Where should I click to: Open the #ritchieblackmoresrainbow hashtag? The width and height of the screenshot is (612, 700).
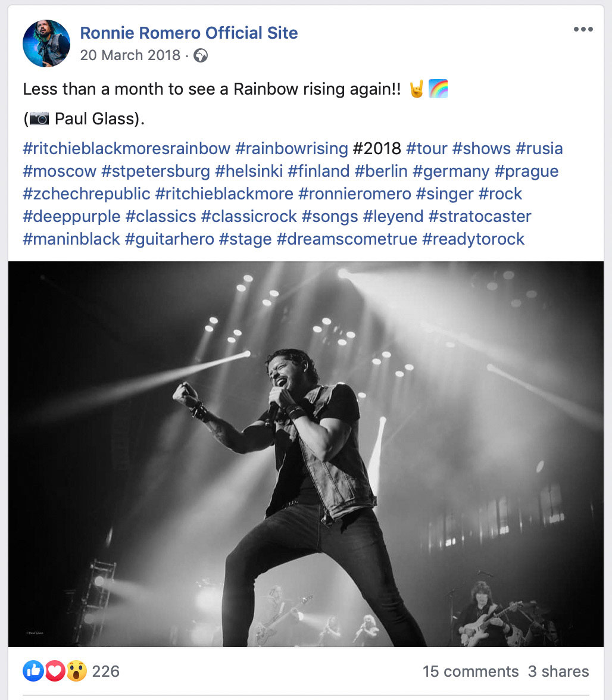(126, 148)
